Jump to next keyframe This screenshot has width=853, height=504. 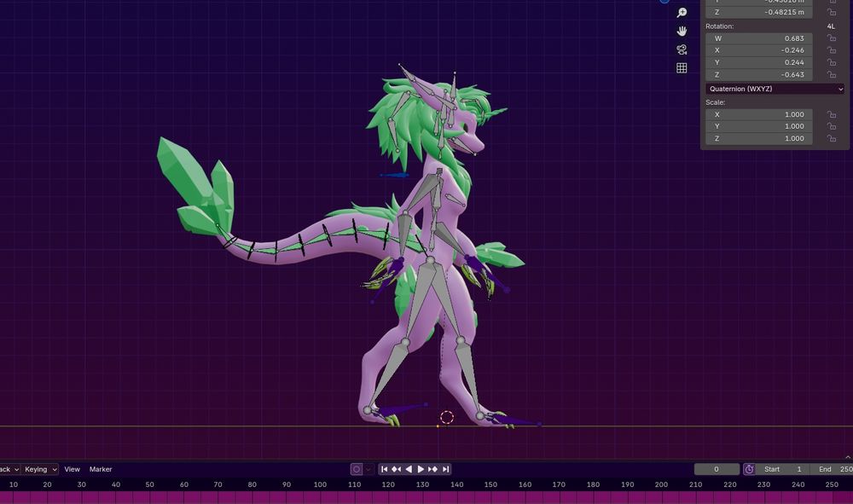click(x=433, y=469)
